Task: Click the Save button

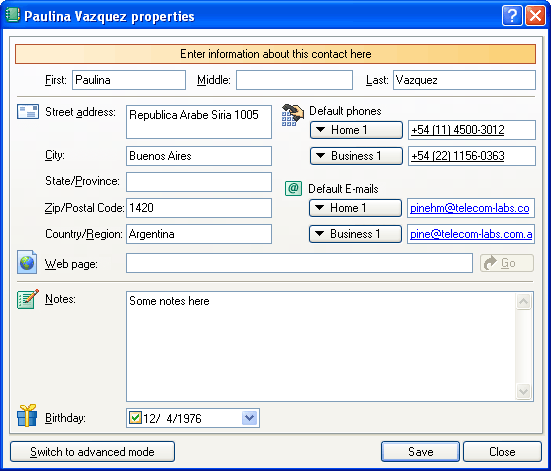Action: point(420,452)
